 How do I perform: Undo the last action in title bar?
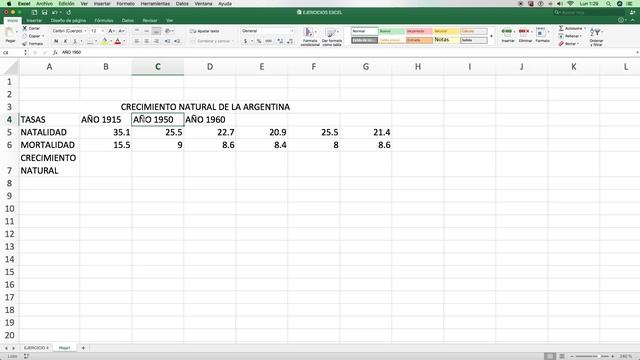54,12
